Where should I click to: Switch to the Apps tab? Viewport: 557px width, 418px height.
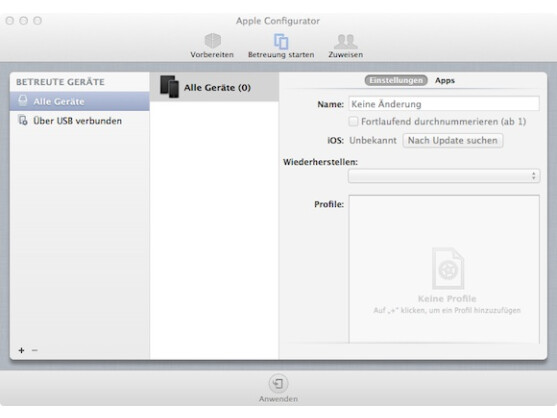coord(445,80)
